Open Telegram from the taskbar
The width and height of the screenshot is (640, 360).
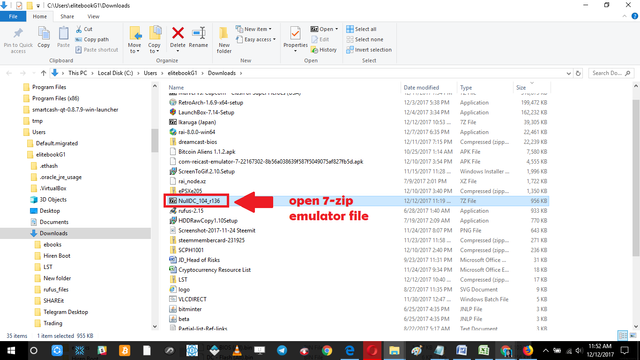tap(282, 351)
